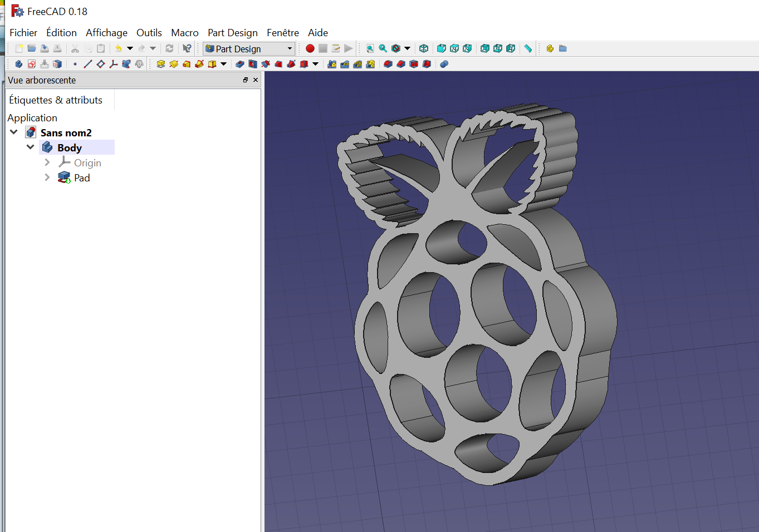Create a new part (yellow icon)

click(x=550, y=48)
